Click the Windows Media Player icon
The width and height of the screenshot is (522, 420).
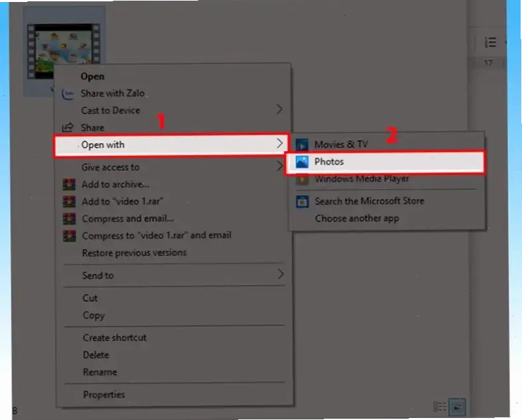tap(302, 179)
